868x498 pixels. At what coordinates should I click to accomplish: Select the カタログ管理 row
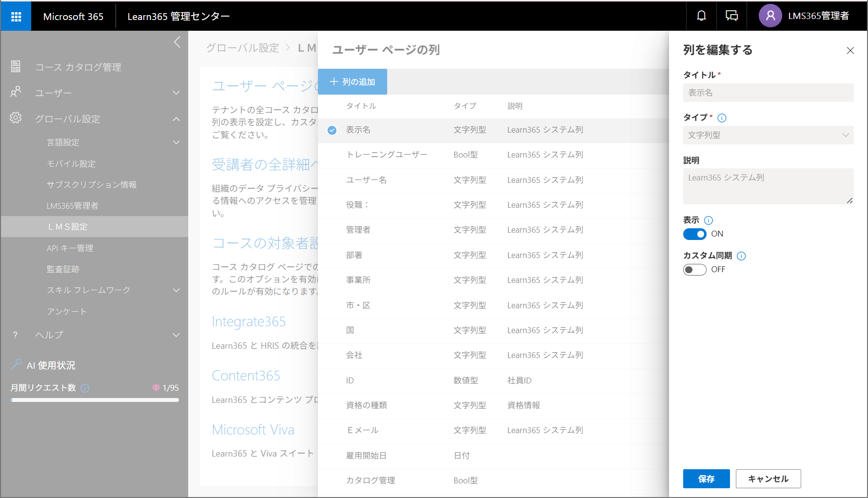coord(493,481)
